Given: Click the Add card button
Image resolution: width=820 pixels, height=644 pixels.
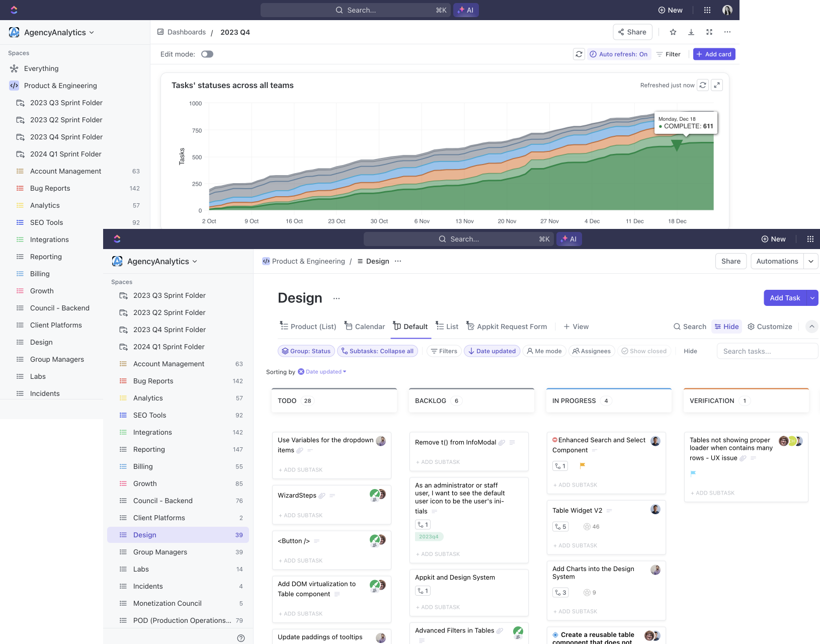Looking at the screenshot, I should [x=714, y=54].
